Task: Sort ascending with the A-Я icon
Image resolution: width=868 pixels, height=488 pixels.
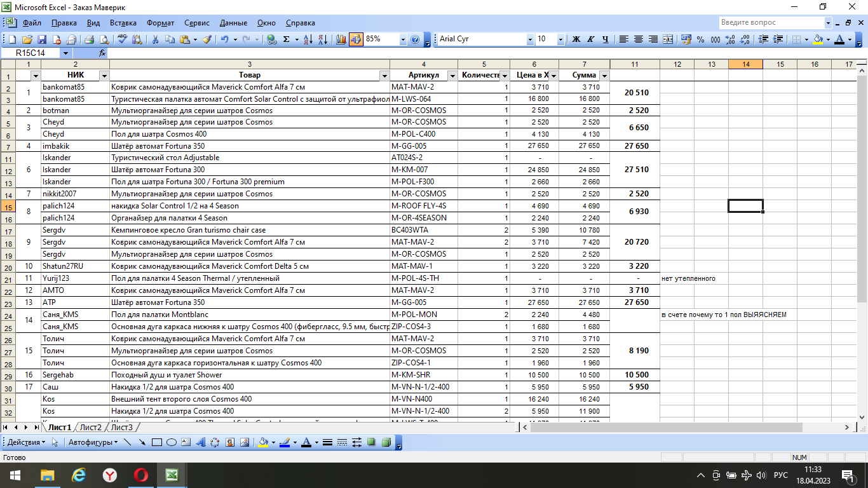Action: pyautogui.click(x=308, y=39)
